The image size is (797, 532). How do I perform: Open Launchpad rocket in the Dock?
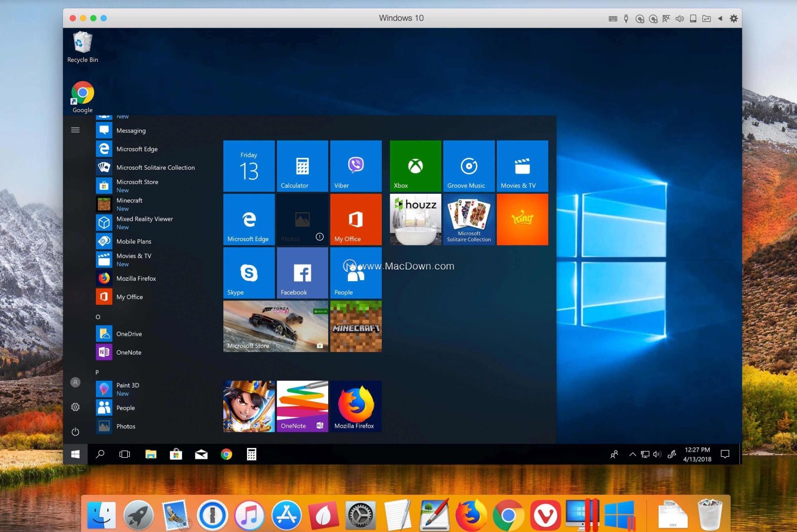point(138,515)
